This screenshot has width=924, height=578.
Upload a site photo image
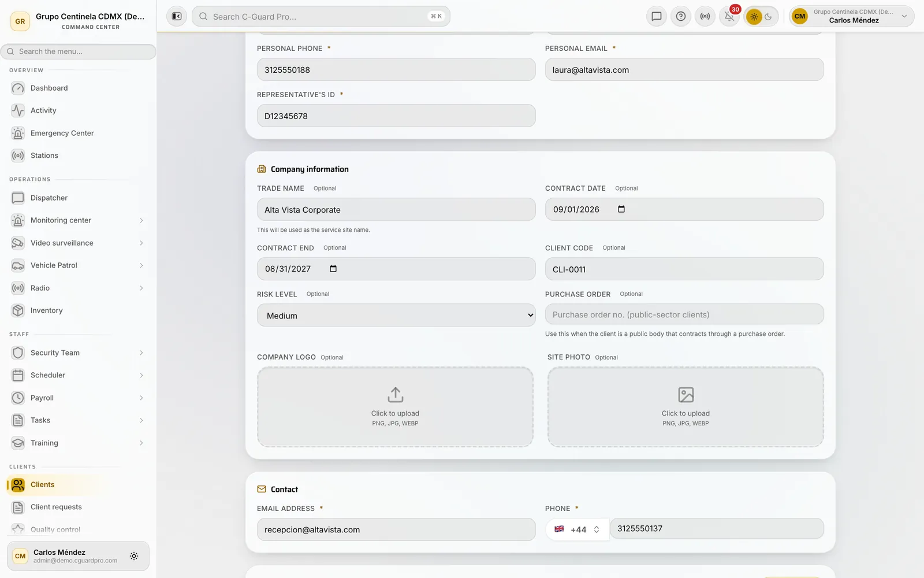[685, 407]
